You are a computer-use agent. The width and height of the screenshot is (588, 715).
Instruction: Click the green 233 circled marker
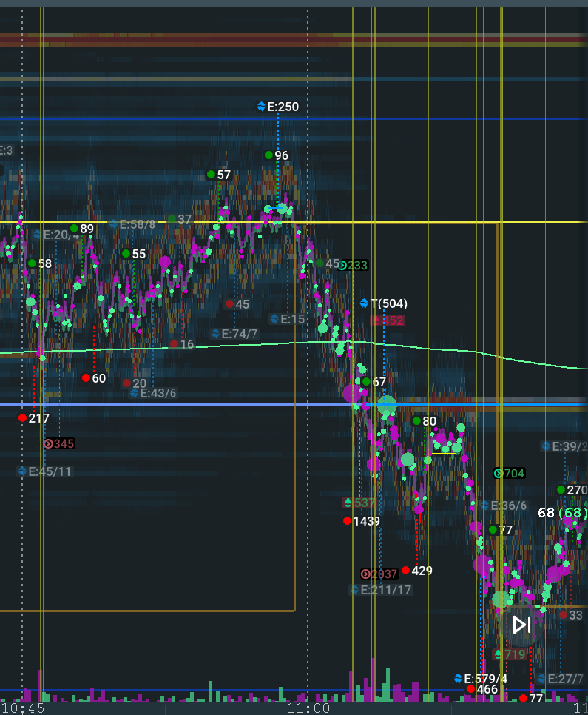(342, 266)
